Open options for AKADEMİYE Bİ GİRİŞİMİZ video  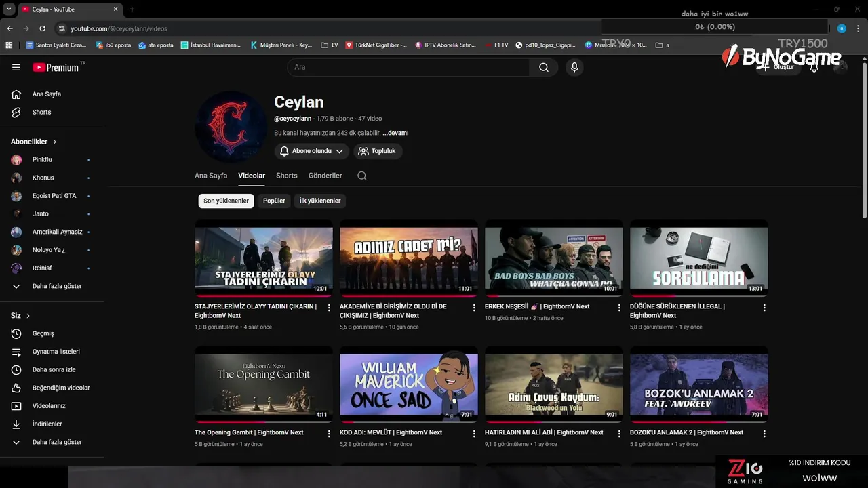474,308
